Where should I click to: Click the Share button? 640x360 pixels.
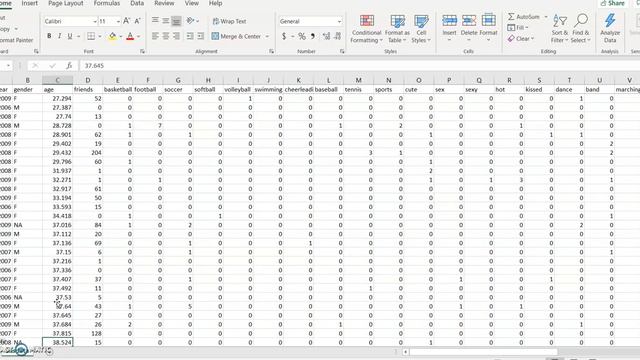click(613, 3)
